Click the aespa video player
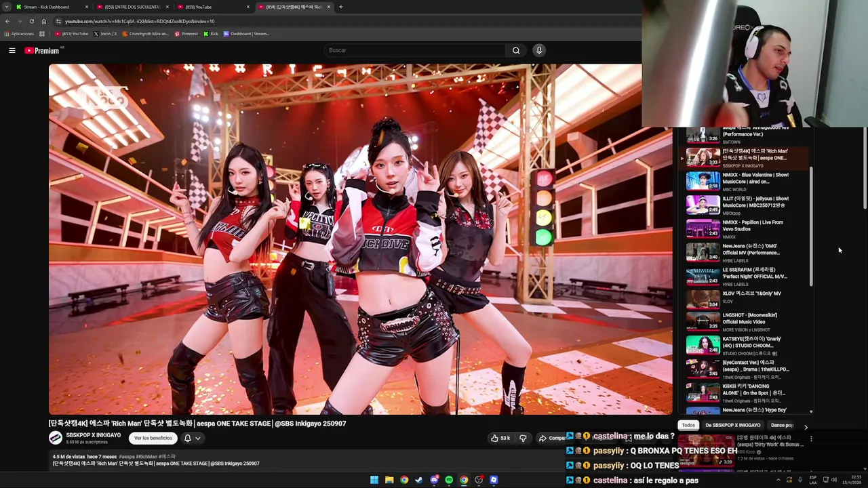The width and height of the screenshot is (868, 488). (360, 239)
